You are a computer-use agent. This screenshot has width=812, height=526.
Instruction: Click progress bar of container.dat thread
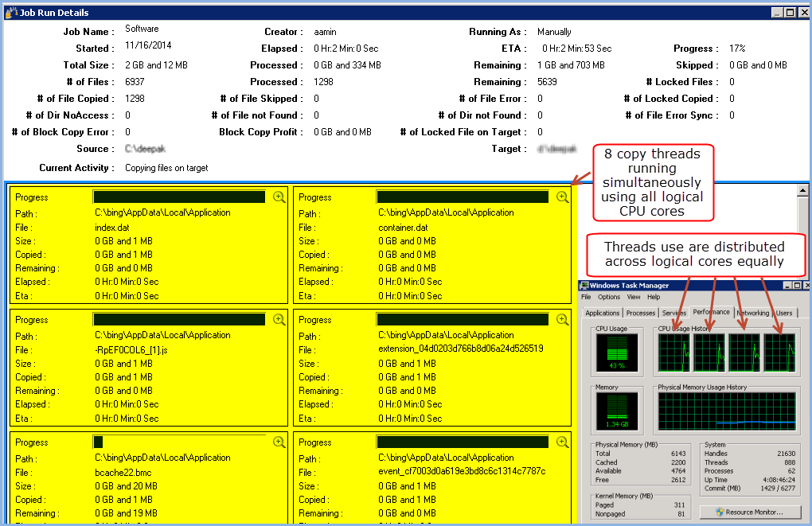click(x=463, y=197)
